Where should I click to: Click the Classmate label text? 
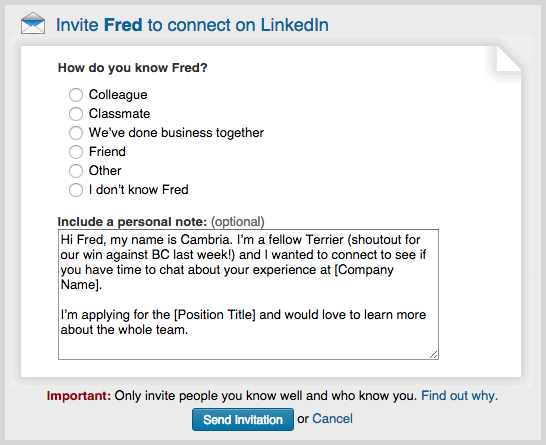[x=119, y=114]
